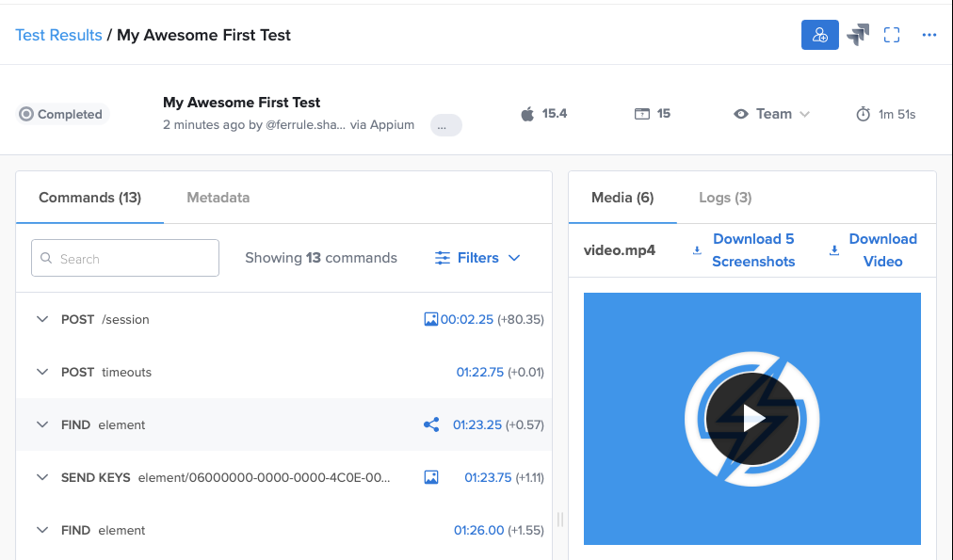This screenshot has width=953, height=560.
Task: Open the Team visibility dropdown
Action: click(772, 114)
